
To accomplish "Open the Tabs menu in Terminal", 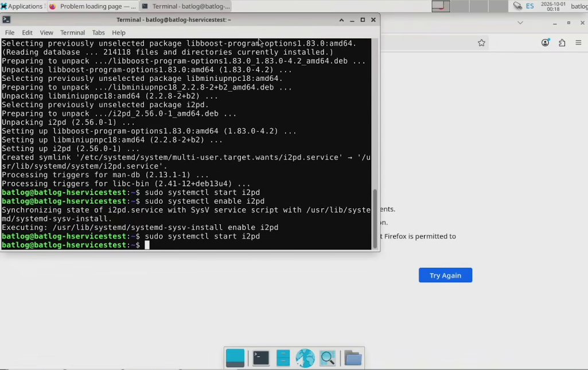I will 98,33.
